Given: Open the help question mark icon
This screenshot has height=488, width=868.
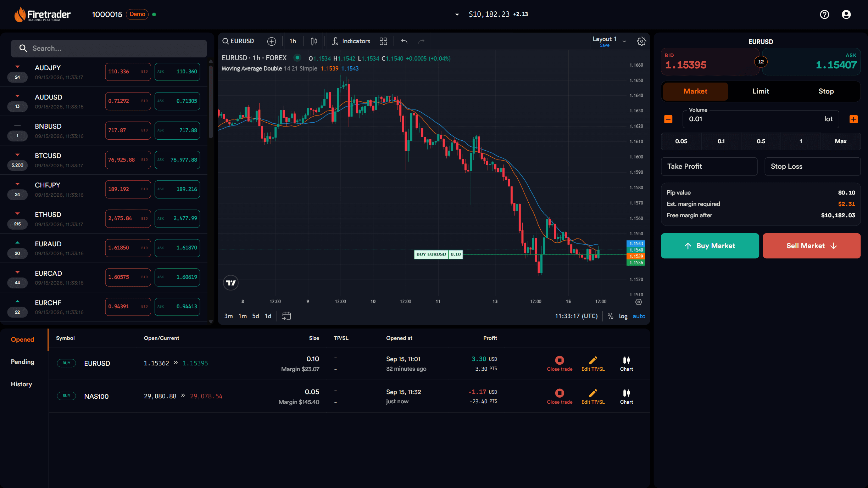Looking at the screenshot, I should [x=824, y=15].
